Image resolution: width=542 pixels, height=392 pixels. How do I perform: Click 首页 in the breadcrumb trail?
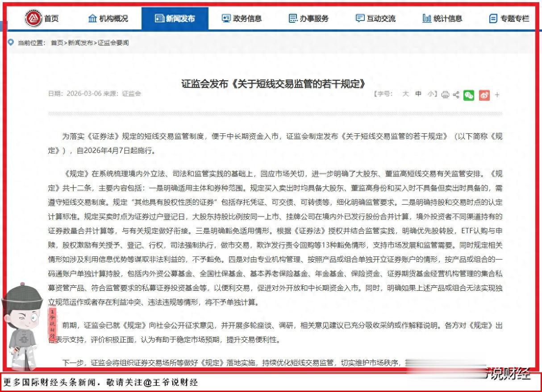[57, 43]
